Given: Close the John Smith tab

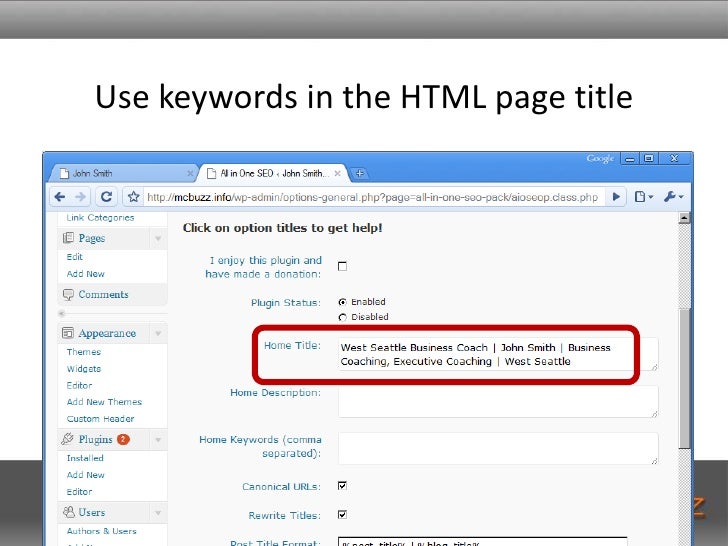Looking at the screenshot, I should pos(189,173).
